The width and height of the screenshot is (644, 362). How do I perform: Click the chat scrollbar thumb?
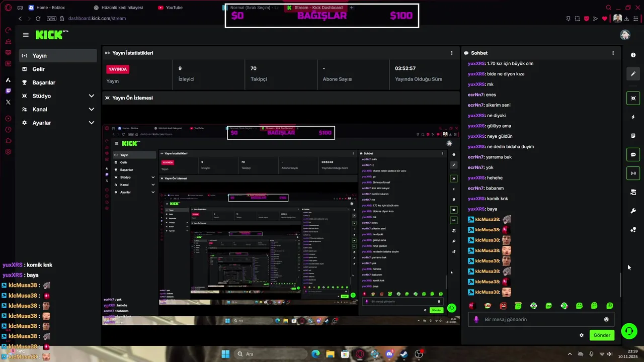coord(620,285)
